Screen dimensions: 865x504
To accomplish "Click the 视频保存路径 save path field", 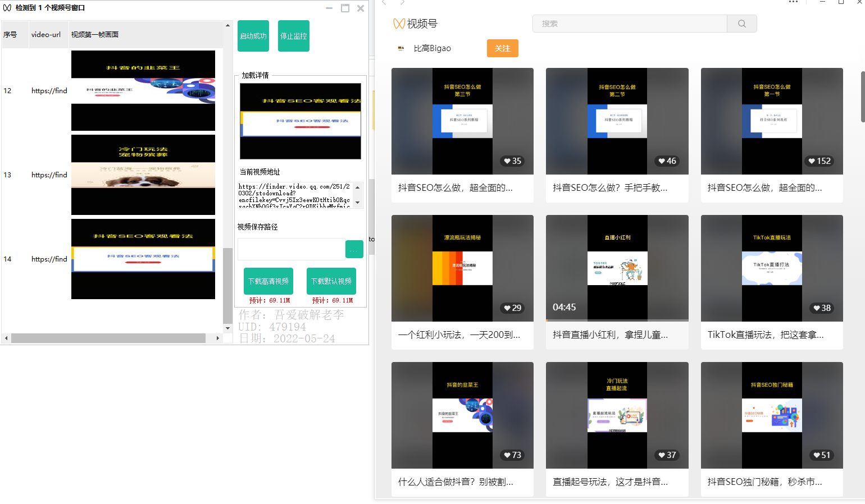I will click(292, 249).
